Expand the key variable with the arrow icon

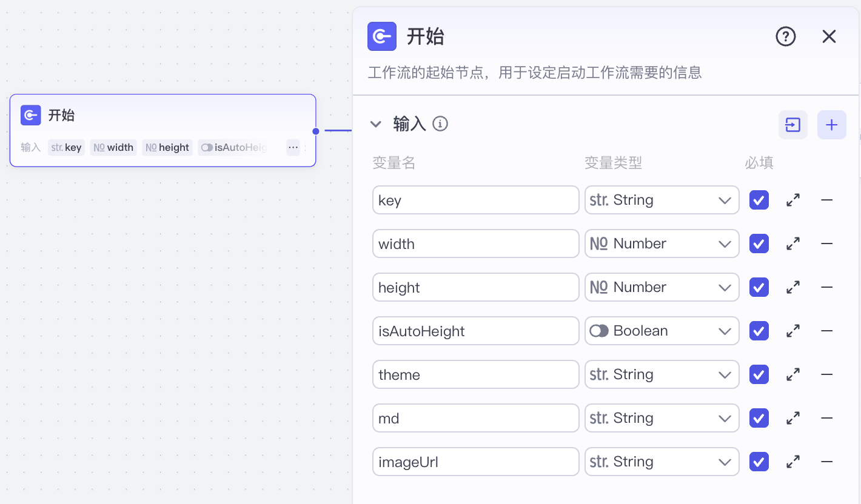[x=792, y=200]
